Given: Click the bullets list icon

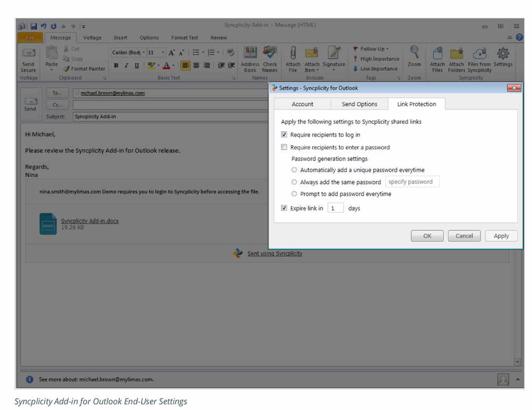Looking at the screenshot, I should [x=196, y=52].
